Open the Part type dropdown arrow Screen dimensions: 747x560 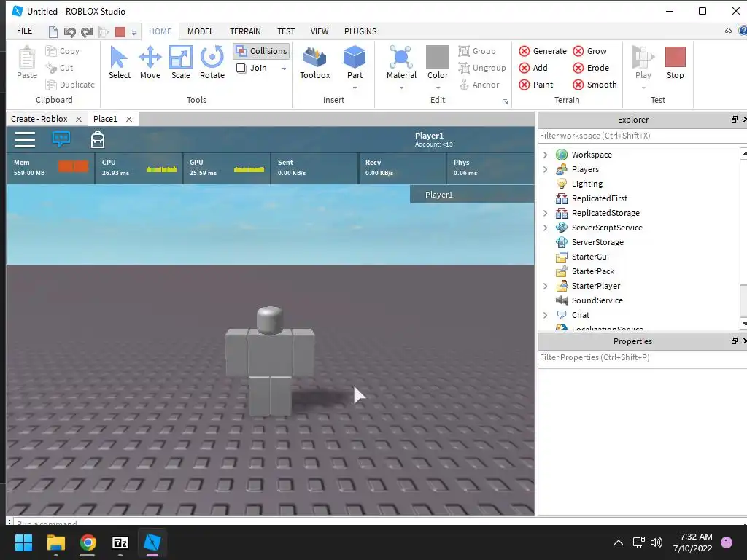[x=355, y=87]
